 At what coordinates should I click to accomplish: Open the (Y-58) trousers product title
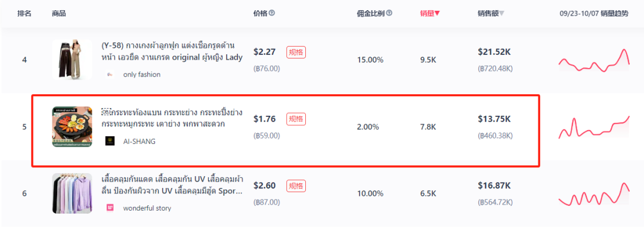click(172, 51)
